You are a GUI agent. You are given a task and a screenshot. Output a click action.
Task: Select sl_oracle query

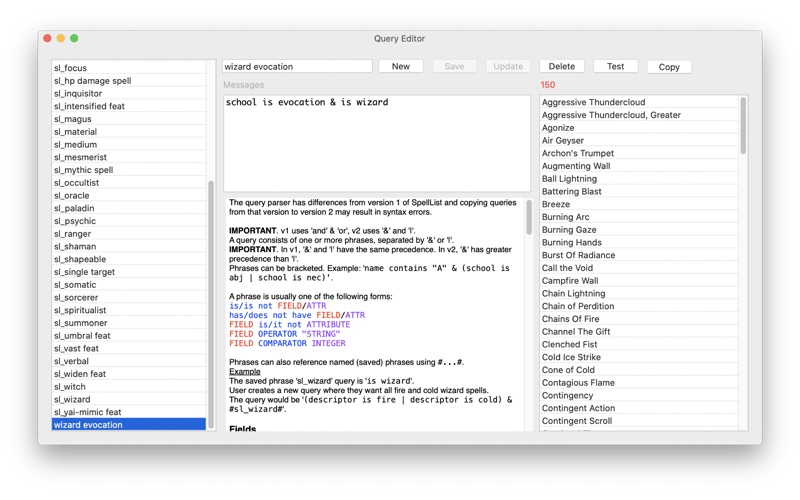click(x=129, y=195)
